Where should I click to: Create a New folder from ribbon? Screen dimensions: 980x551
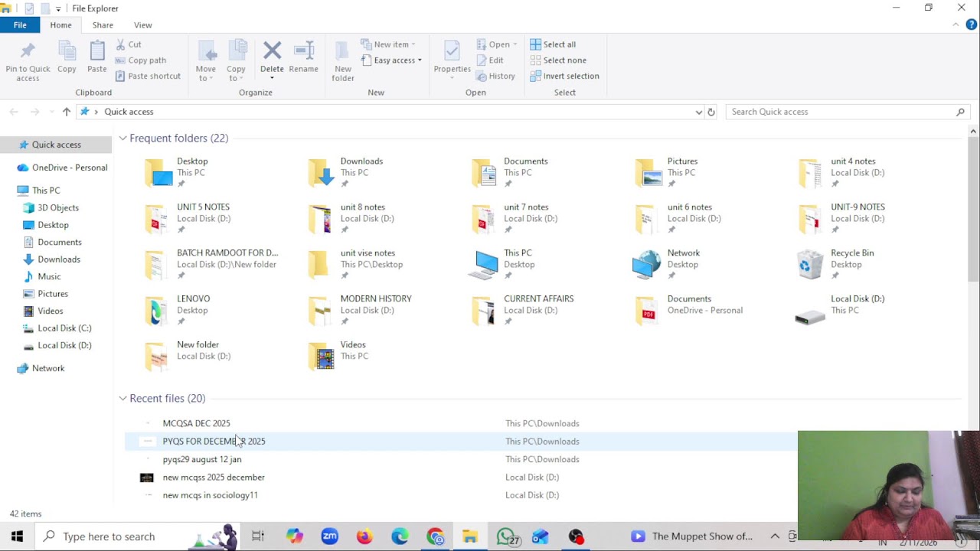(x=343, y=61)
